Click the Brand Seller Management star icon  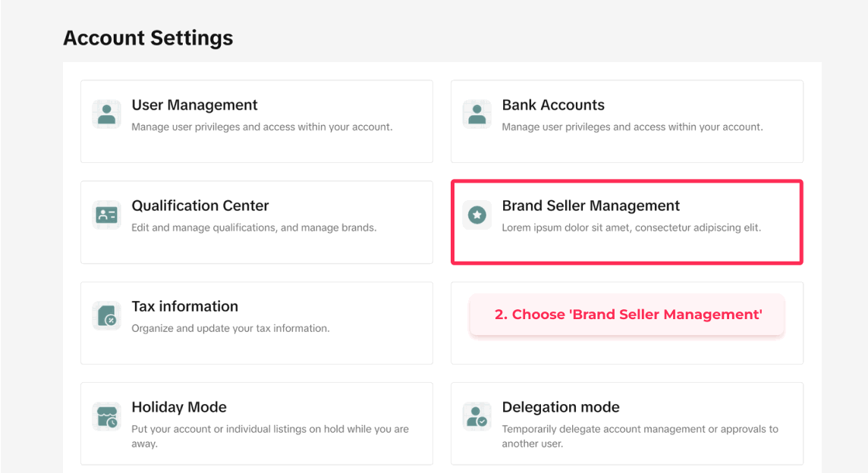477,215
